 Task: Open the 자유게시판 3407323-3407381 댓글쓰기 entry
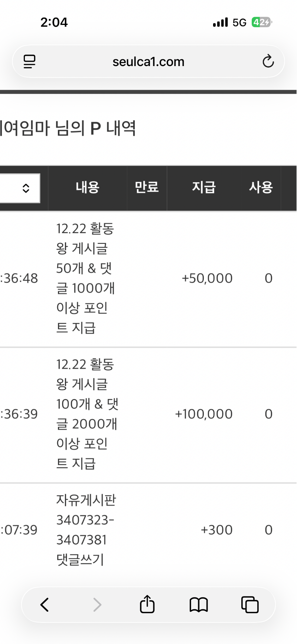[x=85, y=530]
